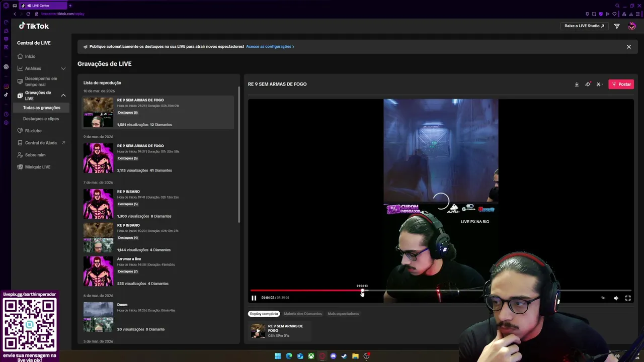This screenshot has width=644, height=362.
Task: Open the scissors clip tool dropdown
Action: click(x=598, y=84)
